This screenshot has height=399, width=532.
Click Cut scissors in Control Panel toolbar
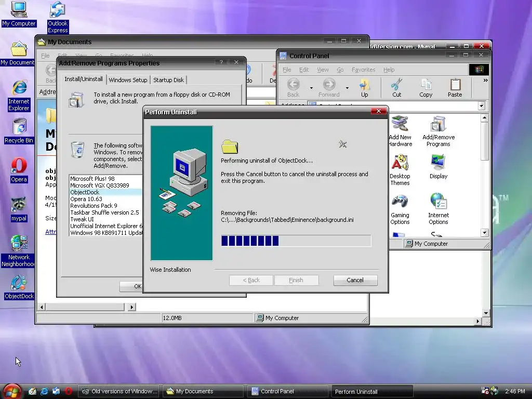coord(396,87)
